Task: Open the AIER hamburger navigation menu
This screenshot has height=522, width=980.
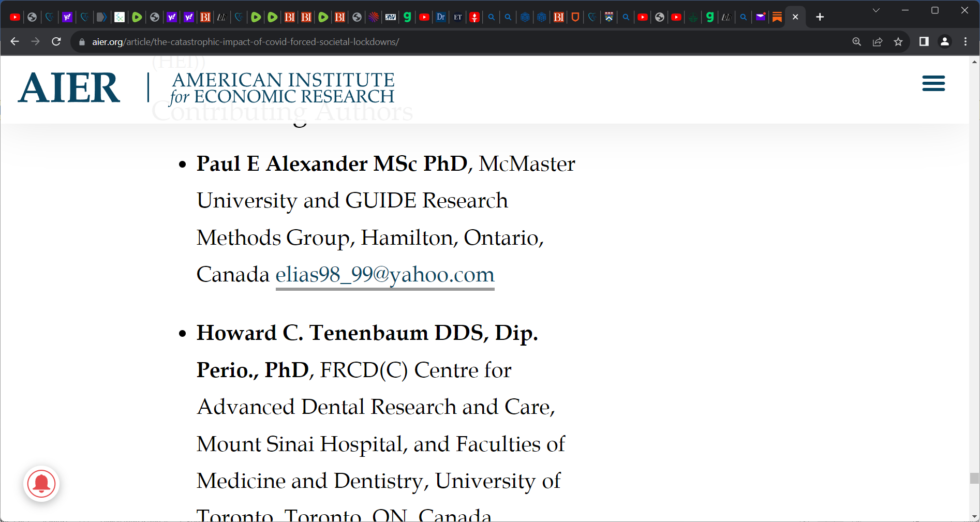Action: point(933,83)
